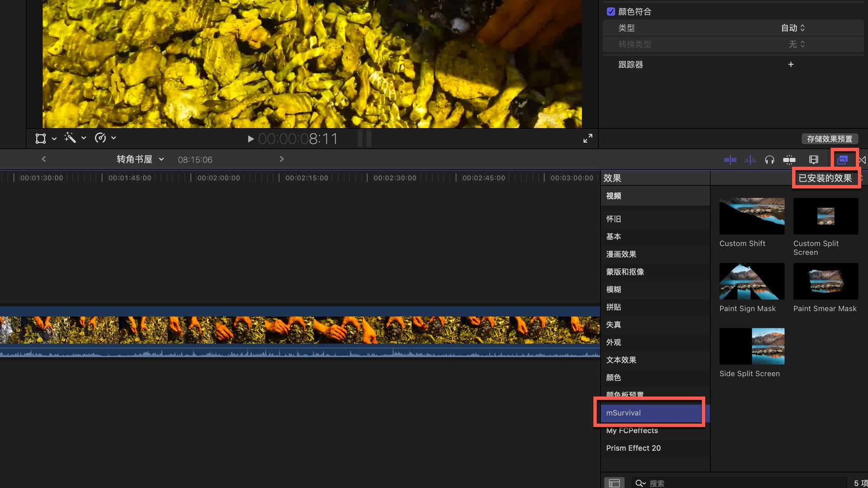This screenshot has height=488, width=868.
Task: Open the 转角书屋 project dropdown
Action: (x=140, y=160)
